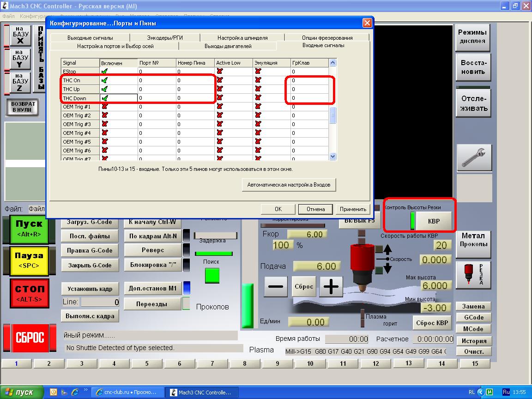Click Автоматическая настройка Входов button
The width and height of the screenshot is (532, 399).
[289, 185]
